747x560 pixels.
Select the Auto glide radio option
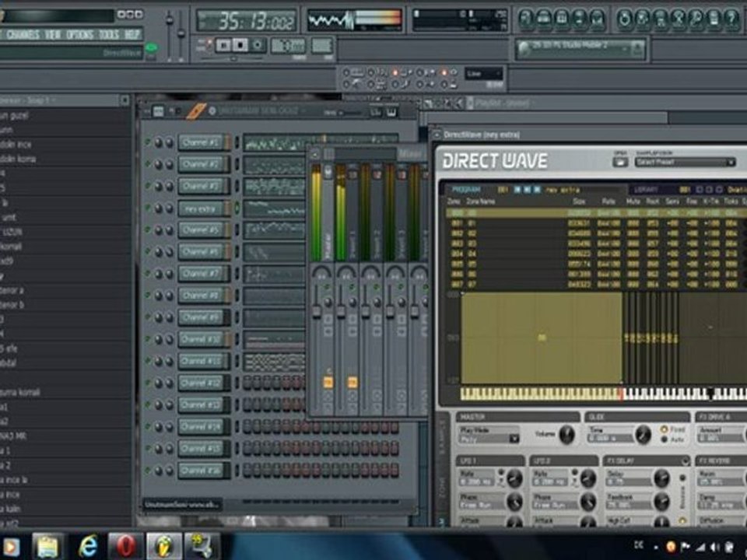point(665,440)
